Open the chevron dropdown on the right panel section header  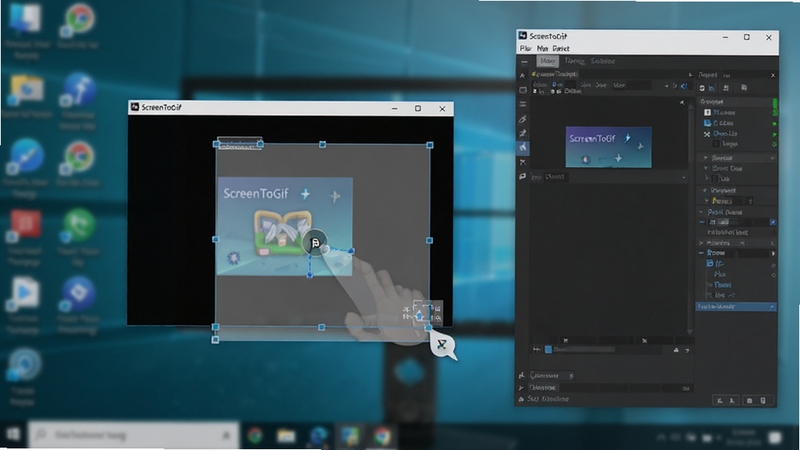pyautogui.click(x=772, y=158)
